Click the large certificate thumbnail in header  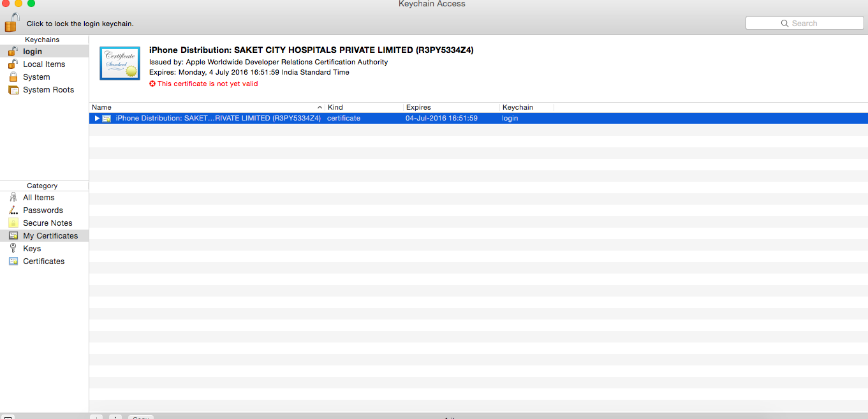(120, 63)
